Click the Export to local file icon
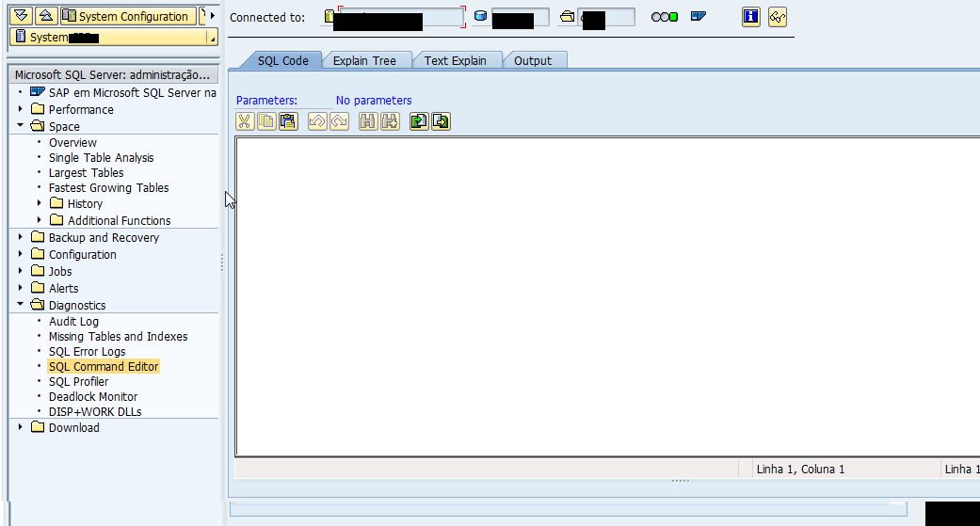Image resolution: width=980 pixels, height=526 pixels. 441,121
